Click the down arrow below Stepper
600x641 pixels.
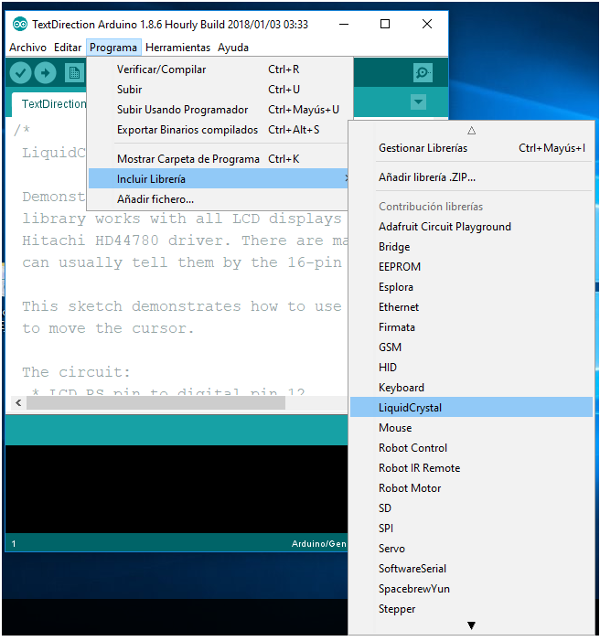click(x=471, y=626)
